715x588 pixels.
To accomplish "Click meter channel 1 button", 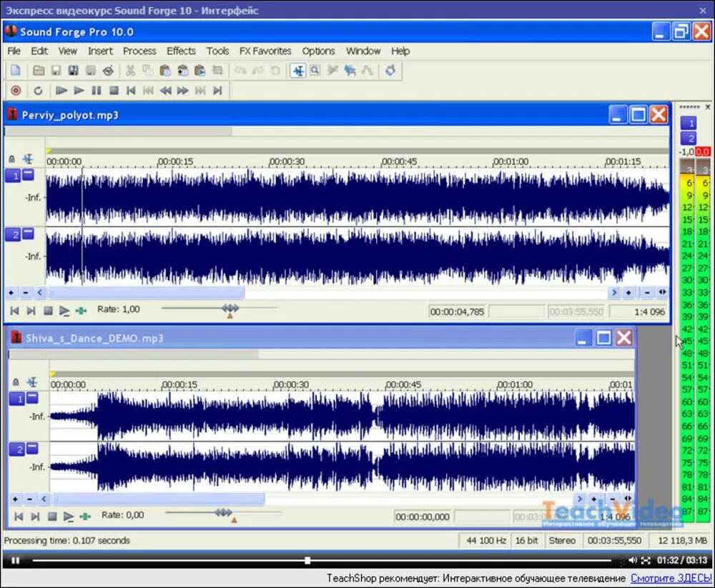I will (x=689, y=123).
